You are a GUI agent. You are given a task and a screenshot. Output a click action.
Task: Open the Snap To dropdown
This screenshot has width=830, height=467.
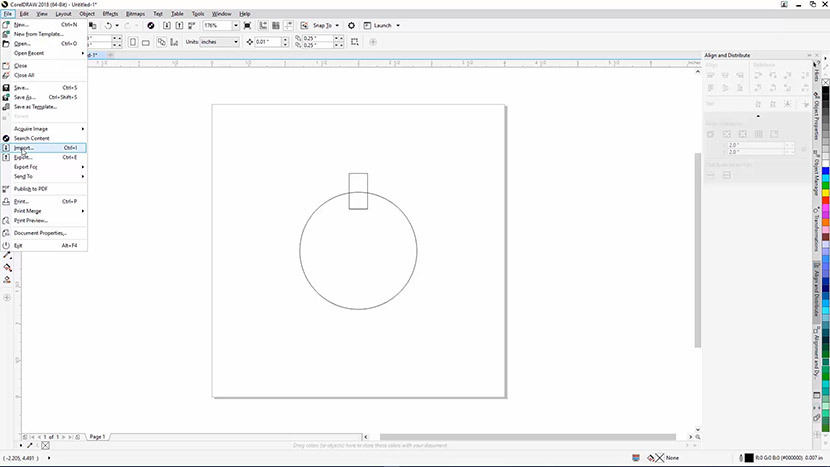(x=323, y=25)
